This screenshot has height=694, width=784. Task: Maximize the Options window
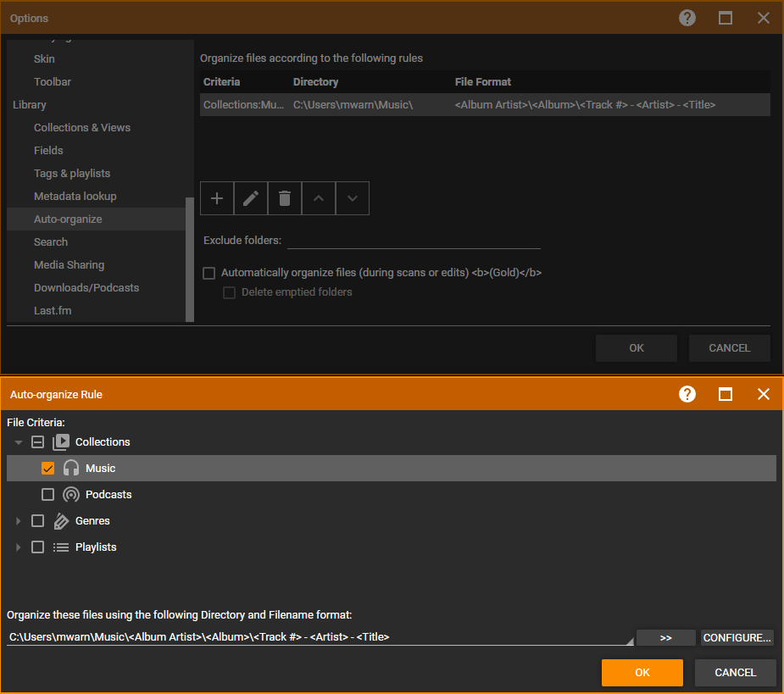click(726, 18)
